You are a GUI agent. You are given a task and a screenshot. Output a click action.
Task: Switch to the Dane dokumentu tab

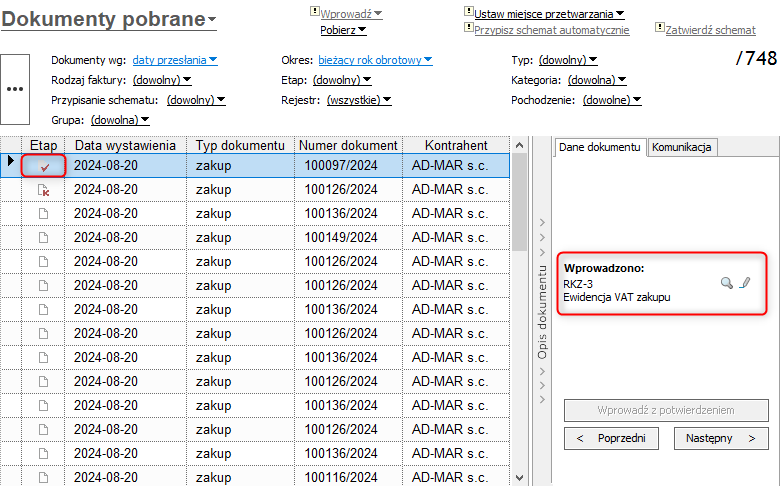tap(600, 147)
